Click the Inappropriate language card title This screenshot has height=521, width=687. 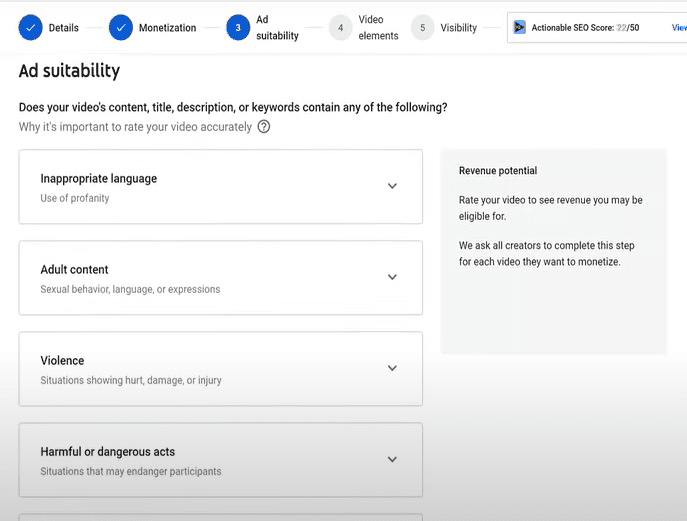[99, 178]
